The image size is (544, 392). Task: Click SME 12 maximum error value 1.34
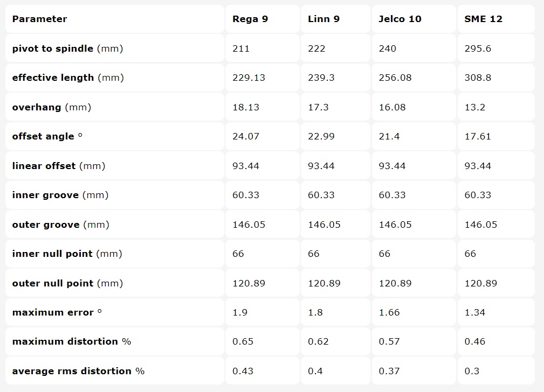(x=475, y=312)
